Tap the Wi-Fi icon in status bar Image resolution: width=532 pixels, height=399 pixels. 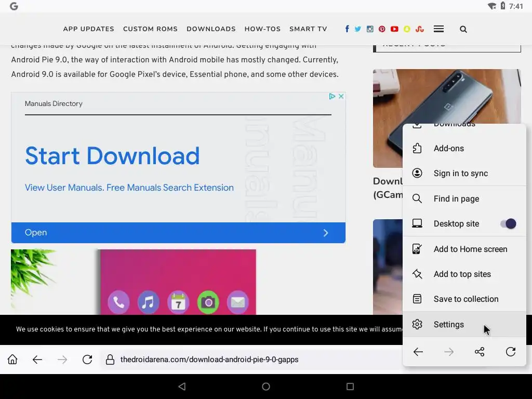[492, 6]
